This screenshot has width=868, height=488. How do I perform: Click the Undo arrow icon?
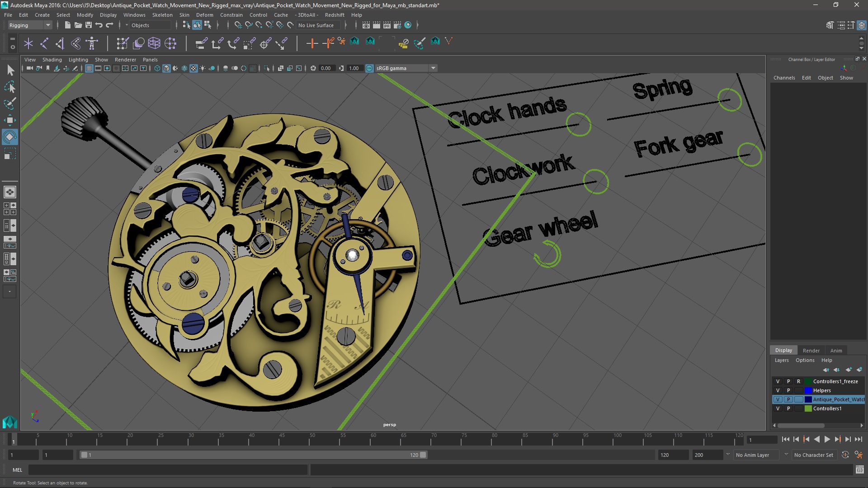[99, 25]
